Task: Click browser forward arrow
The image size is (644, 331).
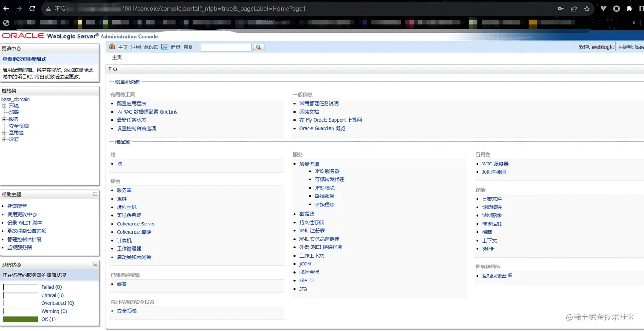Action: [x=19, y=9]
